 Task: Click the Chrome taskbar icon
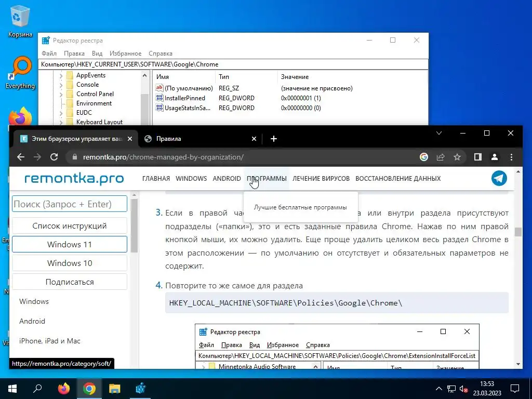point(89,389)
